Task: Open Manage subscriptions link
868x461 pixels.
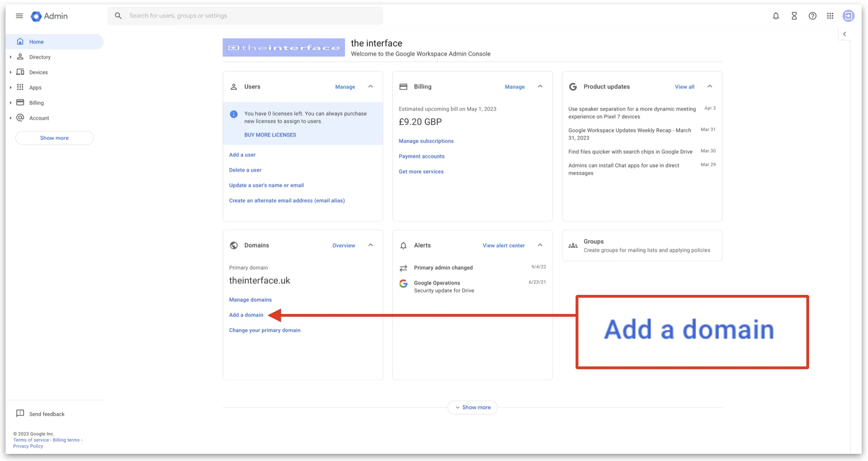Action: 426,141
